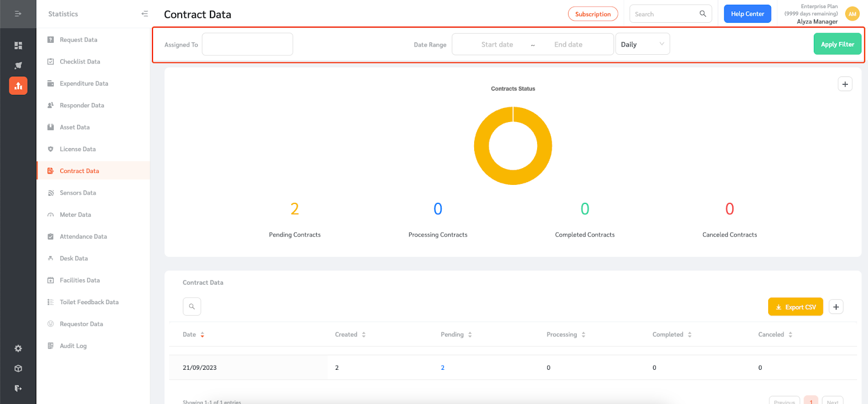The width and height of the screenshot is (868, 404).
Task: Click the Meter Data gauge icon
Action: [x=50, y=215]
